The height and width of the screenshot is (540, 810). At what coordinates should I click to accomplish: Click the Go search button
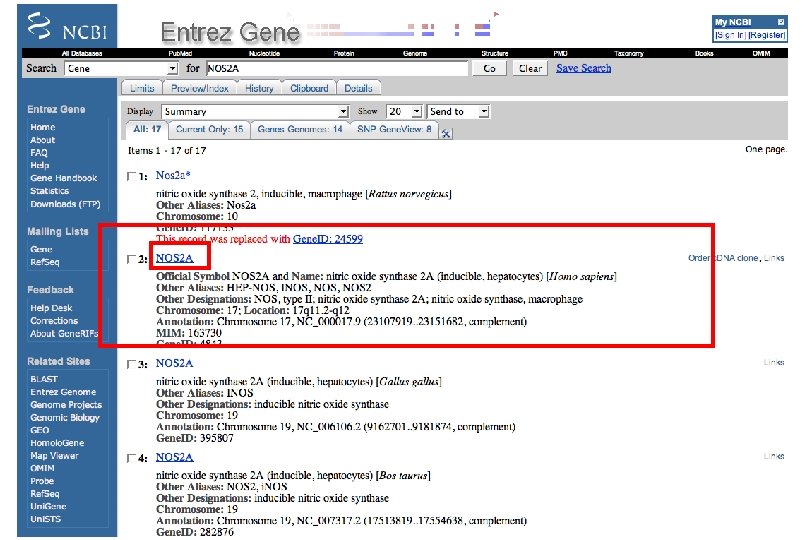tap(489, 68)
